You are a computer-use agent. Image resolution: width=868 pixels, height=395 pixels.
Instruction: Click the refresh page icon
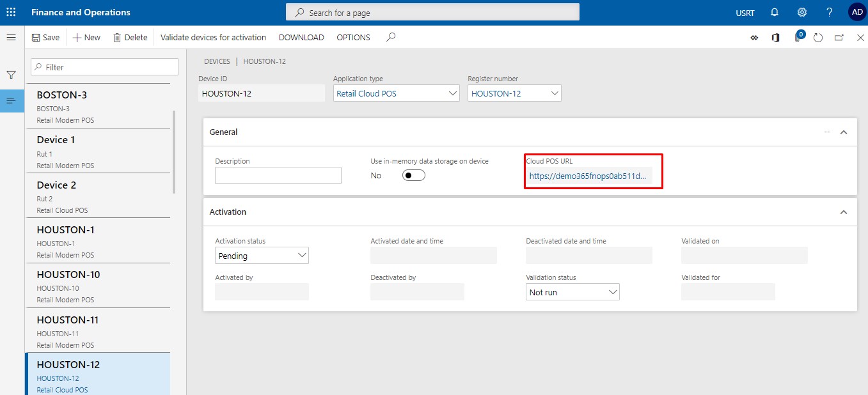pos(817,38)
